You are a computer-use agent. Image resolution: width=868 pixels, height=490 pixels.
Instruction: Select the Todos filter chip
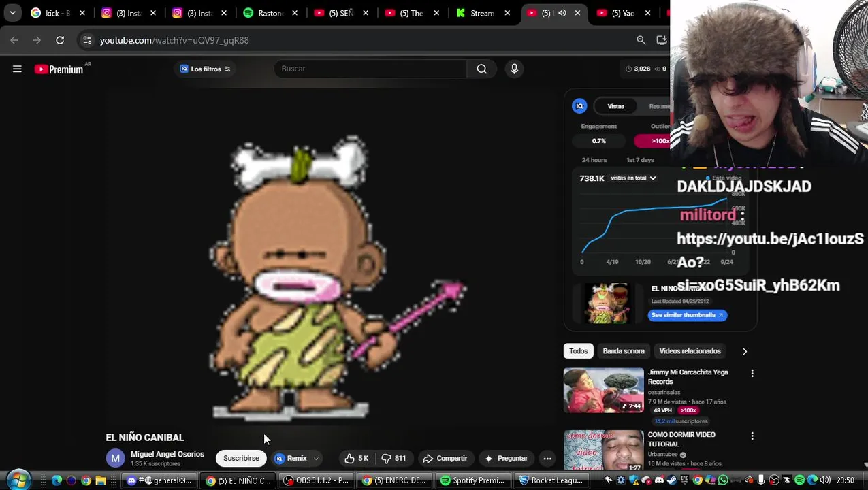click(578, 351)
